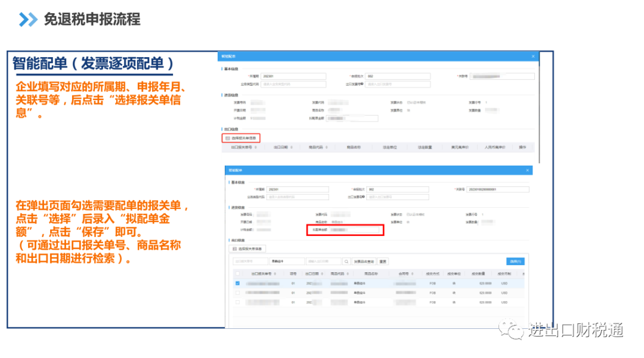Click the blue 选择(1) button
The height and width of the screenshot is (358, 644).
pos(515,262)
